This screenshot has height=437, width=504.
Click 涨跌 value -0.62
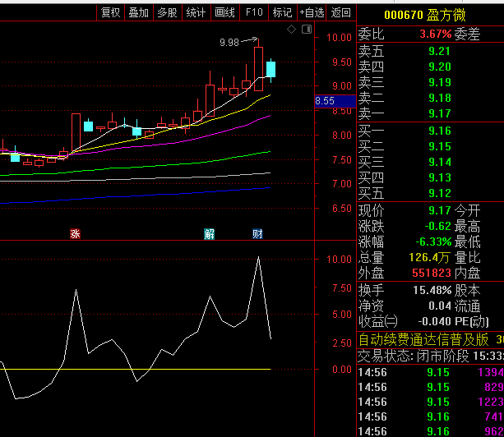click(x=437, y=227)
